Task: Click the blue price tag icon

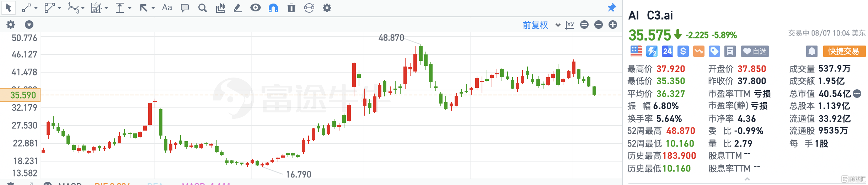Action: [x=714, y=51]
